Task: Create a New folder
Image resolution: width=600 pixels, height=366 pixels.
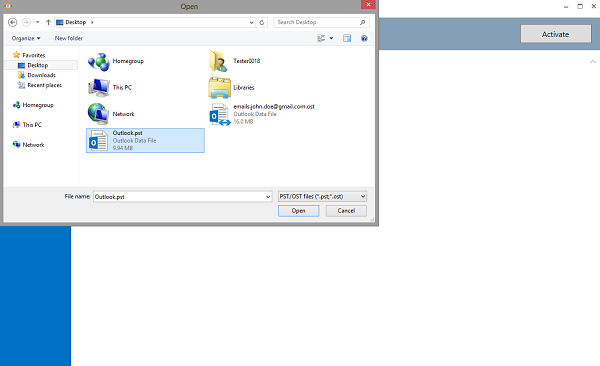Action: coord(68,38)
